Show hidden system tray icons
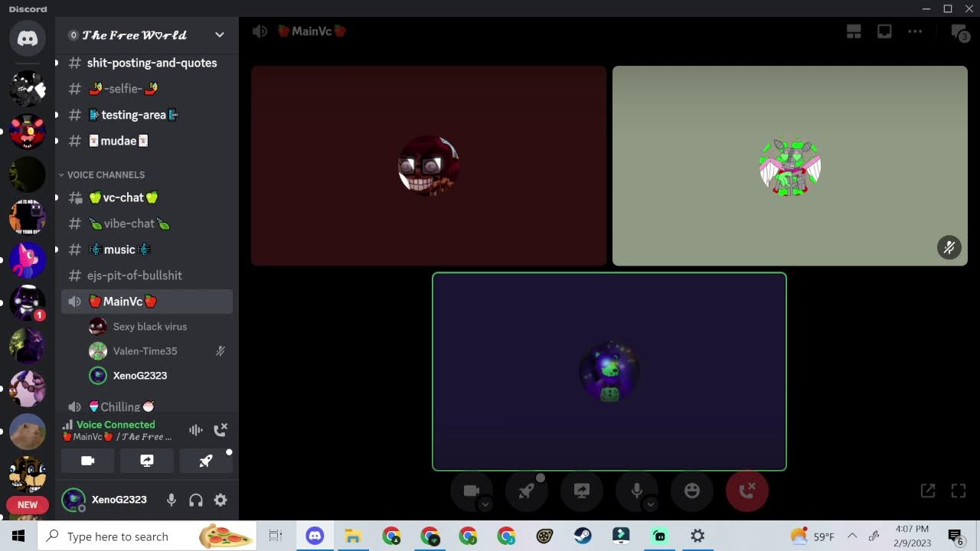Viewport: 980px width, 551px height. pyautogui.click(x=851, y=536)
